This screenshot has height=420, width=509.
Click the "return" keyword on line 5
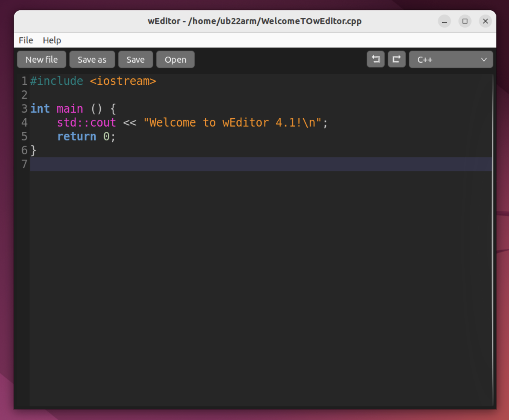pos(77,136)
